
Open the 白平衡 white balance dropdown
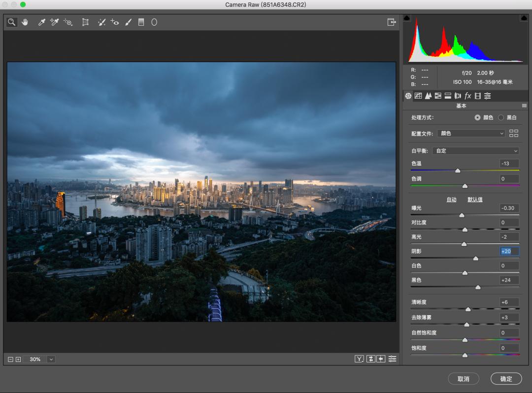pos(475,151)
